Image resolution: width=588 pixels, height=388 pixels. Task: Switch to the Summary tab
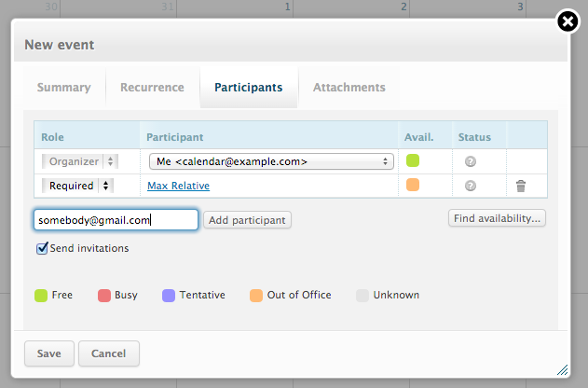[63, 88]
